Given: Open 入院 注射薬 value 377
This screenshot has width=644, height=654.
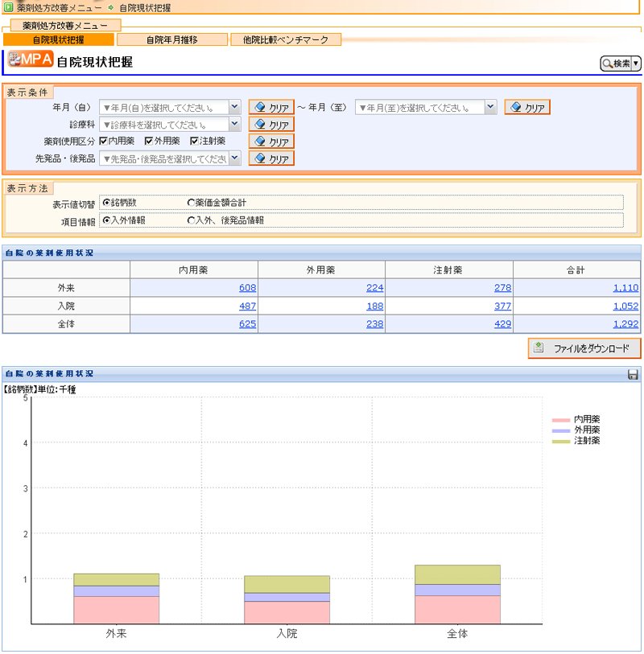Looking at the screenshot, I should (502, 306).
